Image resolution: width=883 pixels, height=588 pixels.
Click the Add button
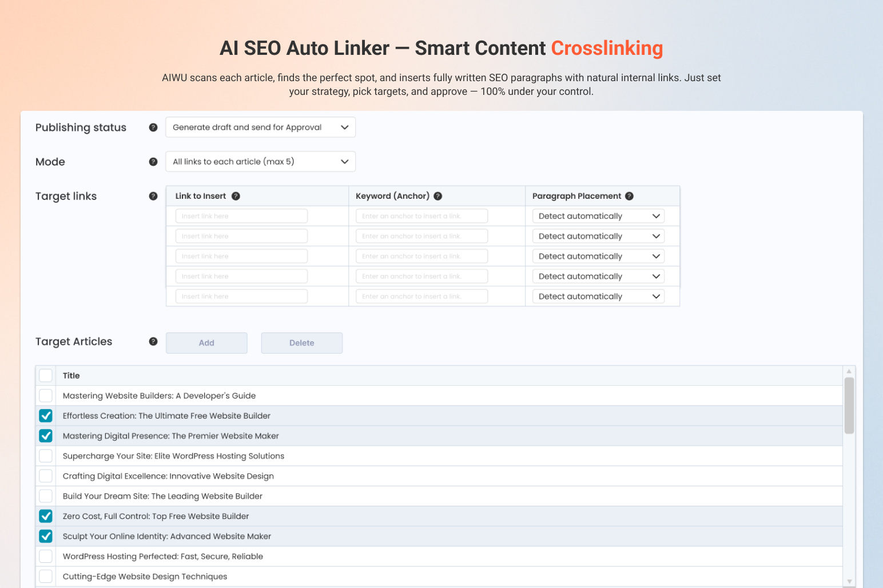click(x=206, y=342)
